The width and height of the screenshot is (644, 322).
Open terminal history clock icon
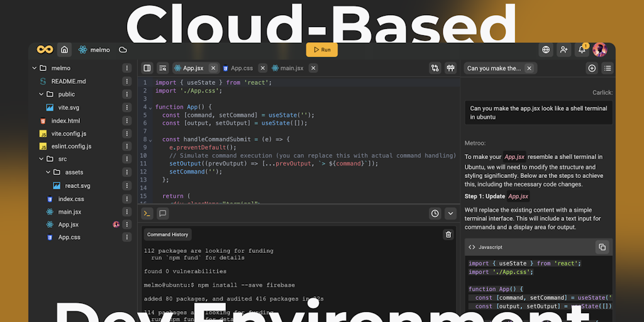[x=435, y=213]
